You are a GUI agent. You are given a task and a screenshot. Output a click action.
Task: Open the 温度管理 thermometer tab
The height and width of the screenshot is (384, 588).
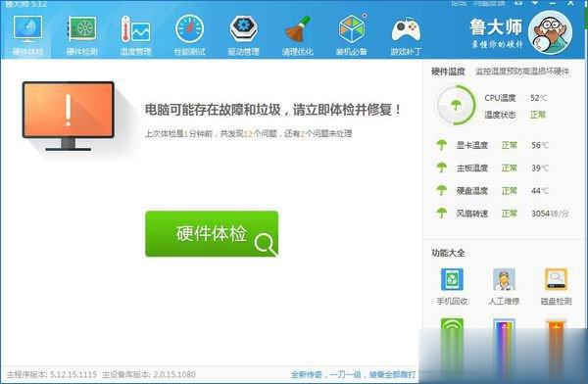(x=136, y=35)
